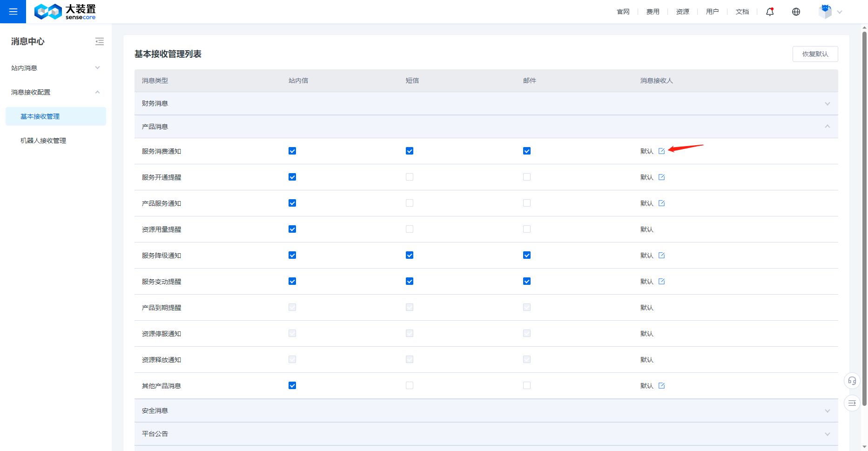Click the SenseCore 大装置 logo

pos(65,12)
